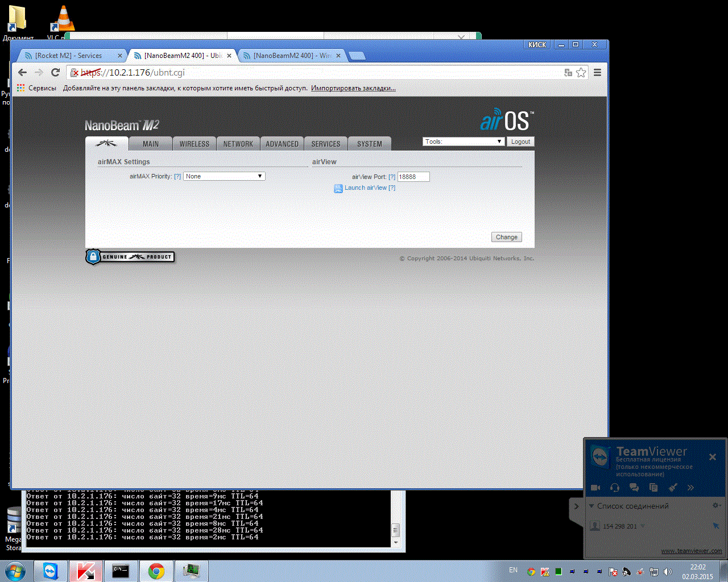Open the TeamViewer gear settings menu

click(x=717, y=505)
